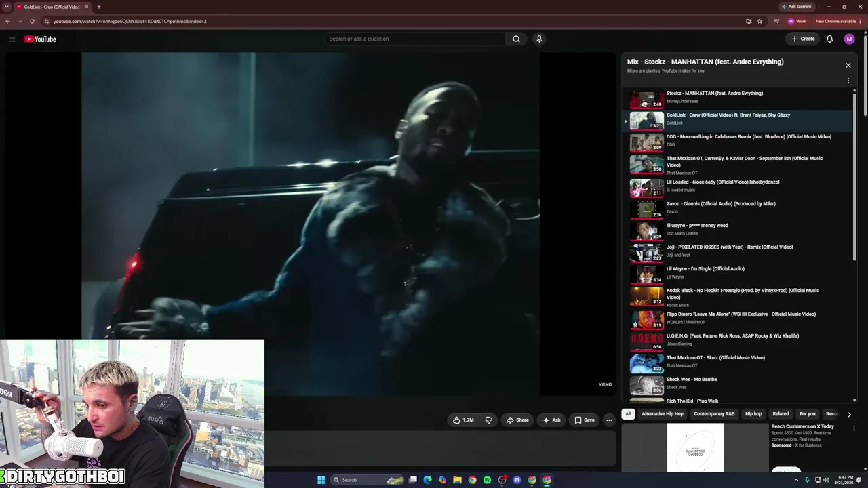
Task: Open a new browser tab
Action: click(98, 7)
